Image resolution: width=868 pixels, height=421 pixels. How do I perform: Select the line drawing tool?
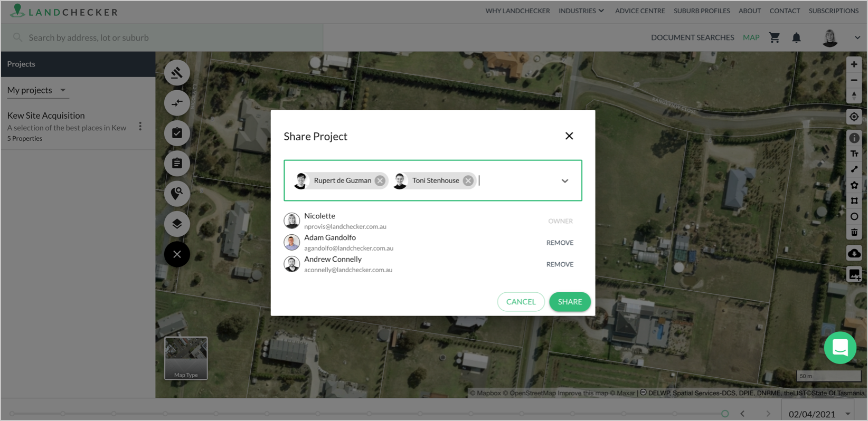[854, 169]
